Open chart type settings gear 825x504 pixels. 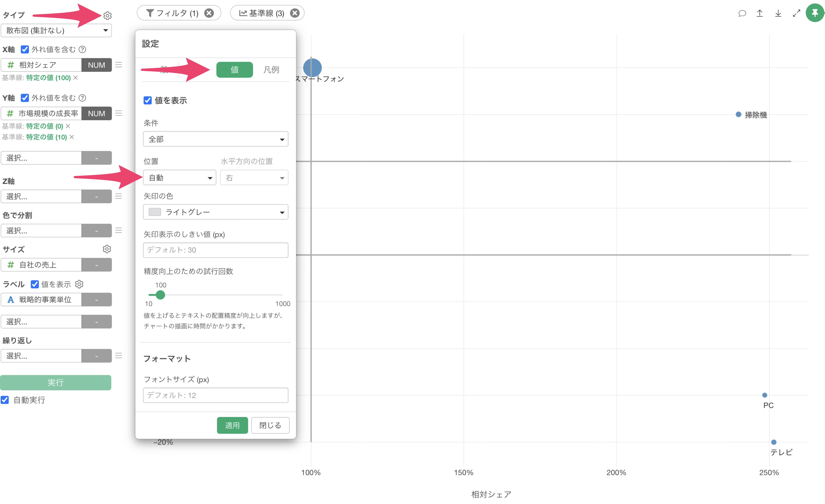tap(107, 15)
